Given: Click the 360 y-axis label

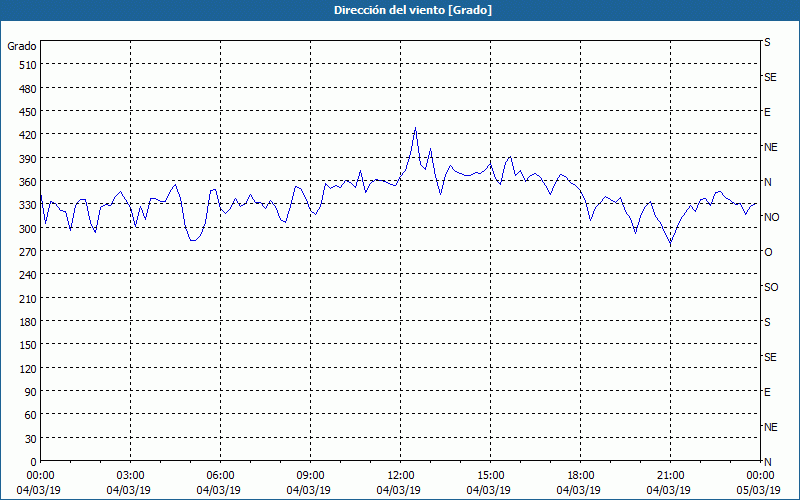Looking at the screenshot, I should (28, 182).
